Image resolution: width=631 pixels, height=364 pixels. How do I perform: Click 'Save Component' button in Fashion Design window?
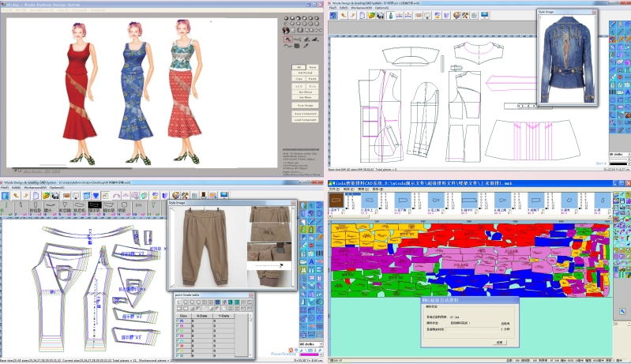point(306,114)
